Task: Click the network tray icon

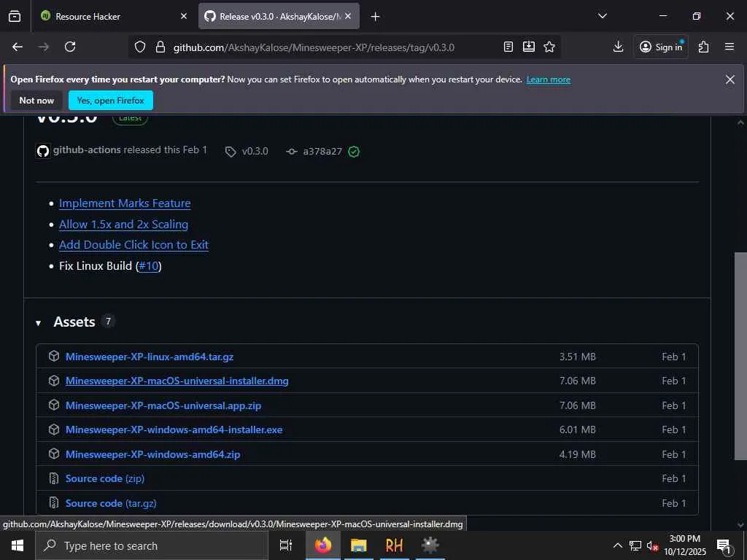Action: [635, 545]
